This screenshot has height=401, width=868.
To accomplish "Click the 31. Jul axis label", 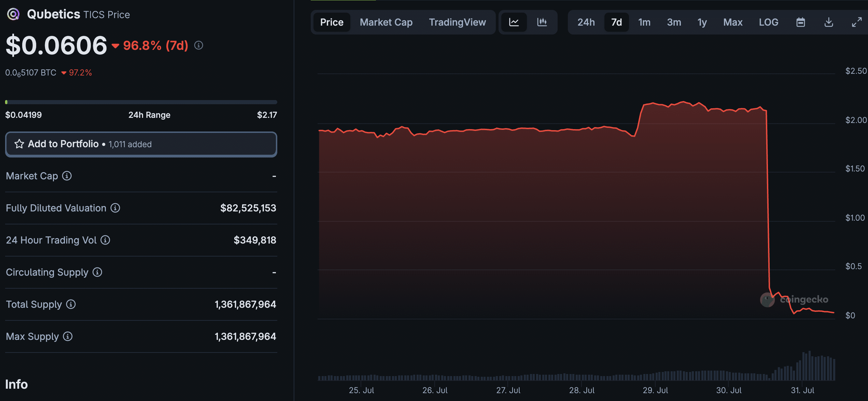I will coord(802,390).
